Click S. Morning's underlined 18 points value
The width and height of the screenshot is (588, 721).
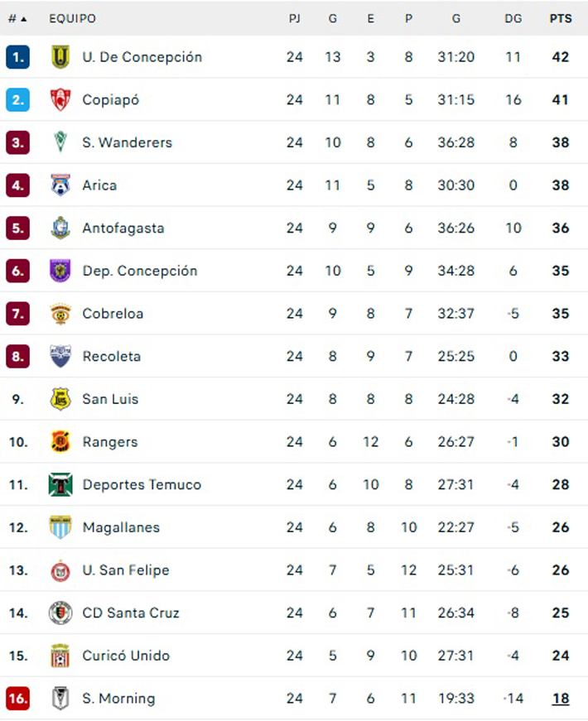point(561,699)
